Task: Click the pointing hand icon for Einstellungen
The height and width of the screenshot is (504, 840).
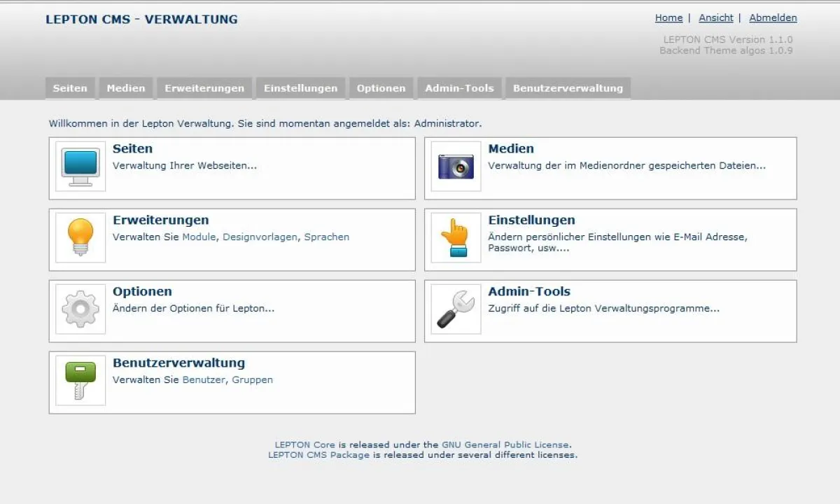Action: point(455,238)
